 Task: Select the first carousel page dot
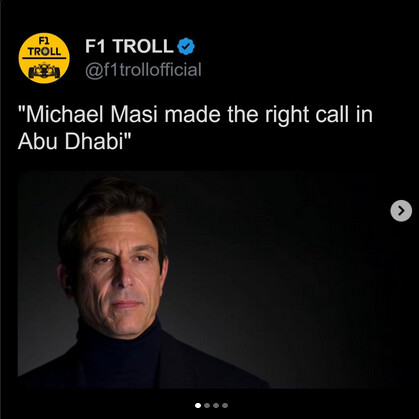coord(198,405)
